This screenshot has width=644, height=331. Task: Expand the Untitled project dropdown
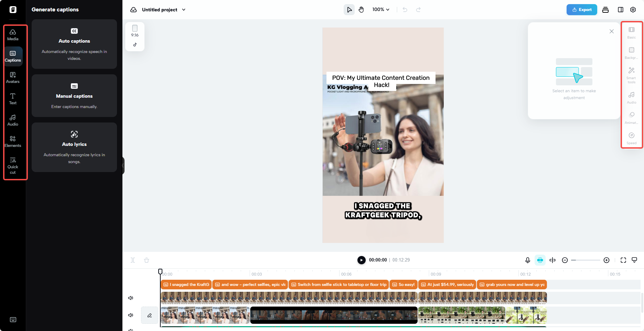click(x=184, y=10)
